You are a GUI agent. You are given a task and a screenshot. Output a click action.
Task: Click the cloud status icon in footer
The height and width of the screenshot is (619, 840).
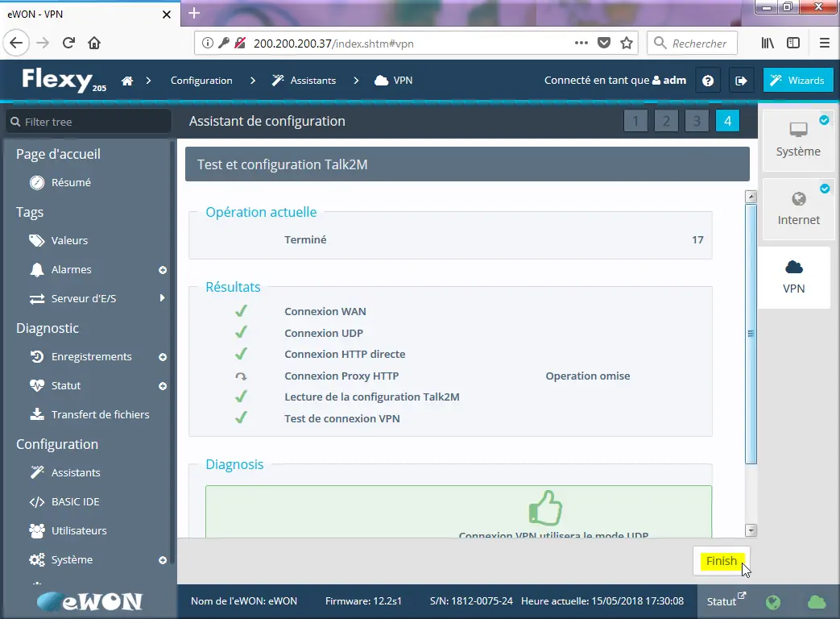tap(817, 602)
